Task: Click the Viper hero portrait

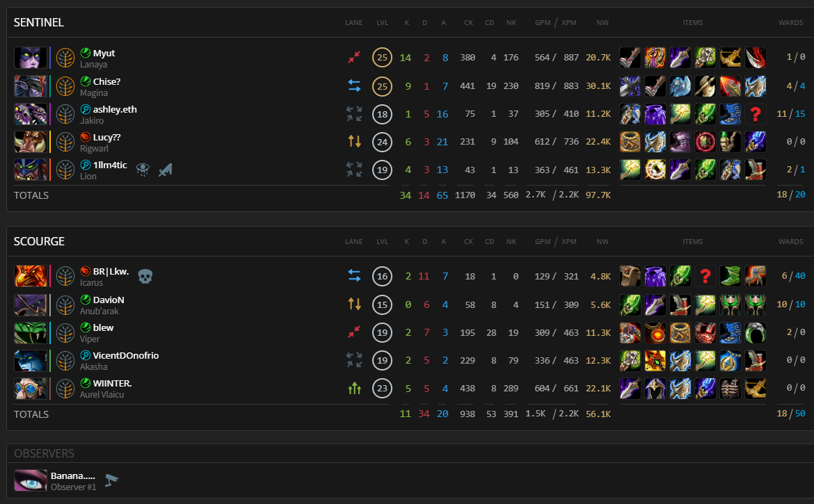Action: click(x=31, y=332)
